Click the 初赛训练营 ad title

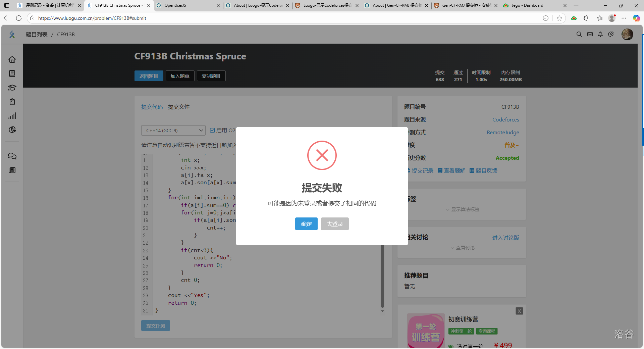463,319
